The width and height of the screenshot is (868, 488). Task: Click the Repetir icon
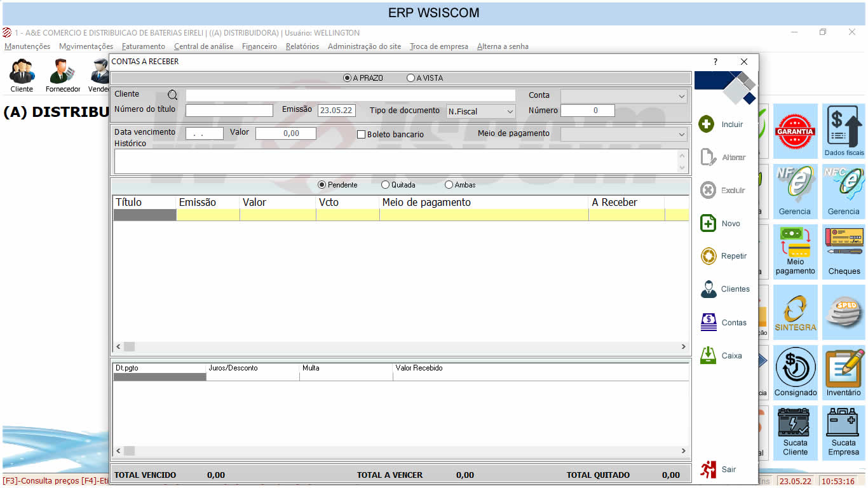(x=708, y=256)
